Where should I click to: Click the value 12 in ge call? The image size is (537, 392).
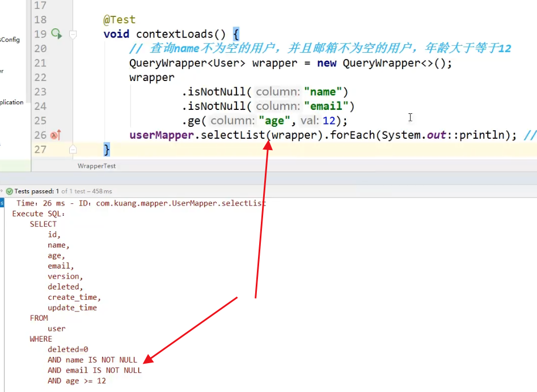(x=329, y=121)
